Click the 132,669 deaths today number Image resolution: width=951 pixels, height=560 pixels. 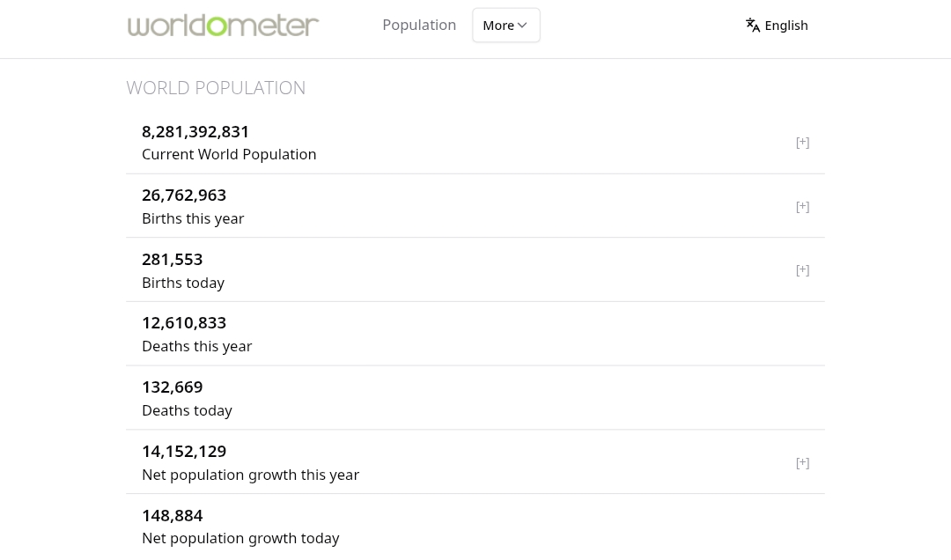[173, 387]
